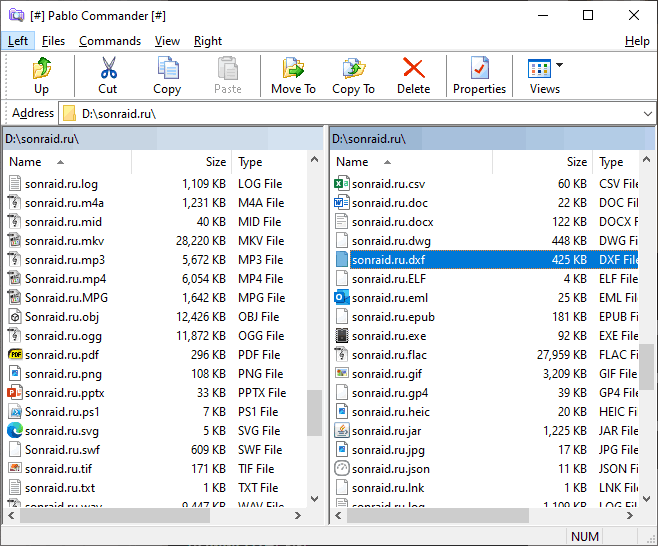Image resolution: width=658 pixels, height=546 pixels.
Task: Sort right pane by Name column
Action: 412,162
